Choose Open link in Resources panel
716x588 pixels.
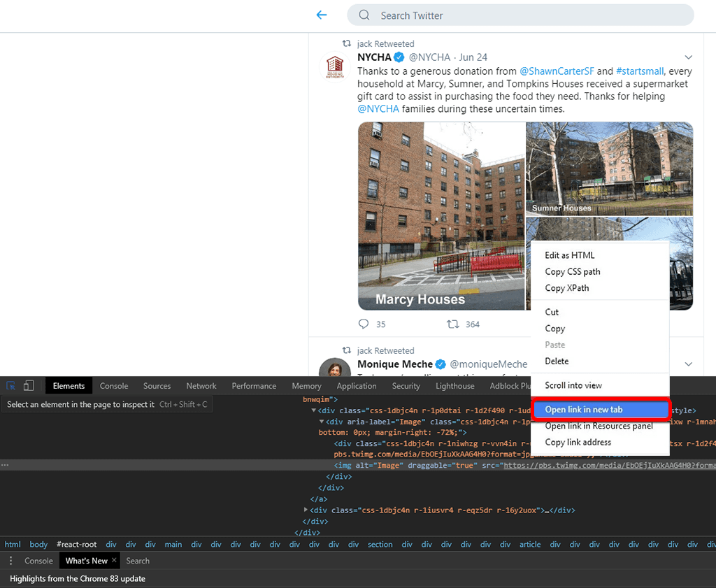(x=600, y=426)
